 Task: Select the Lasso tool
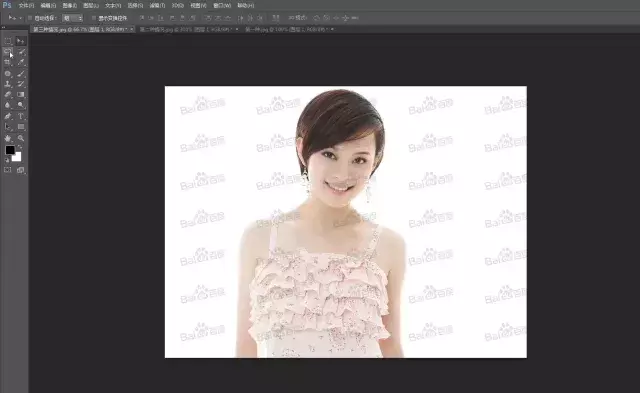[x=8, y=51]
